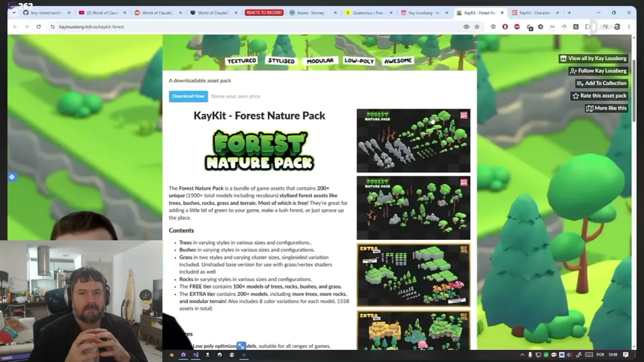644x362 pixels.
Task: Switch to the YouTube World of Claude tab
Action: pos(102,13)
